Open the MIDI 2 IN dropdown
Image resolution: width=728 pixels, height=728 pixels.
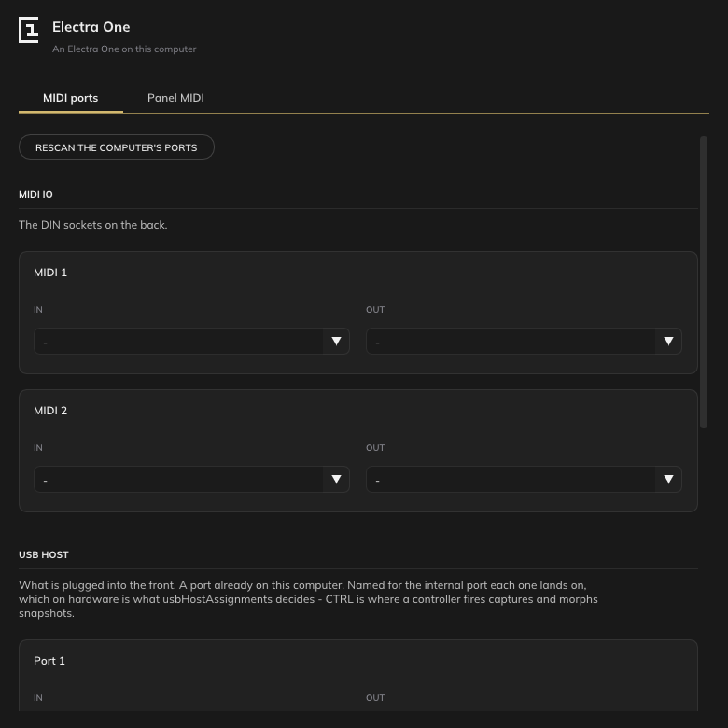pyautogui.click(x=191, y=479)
